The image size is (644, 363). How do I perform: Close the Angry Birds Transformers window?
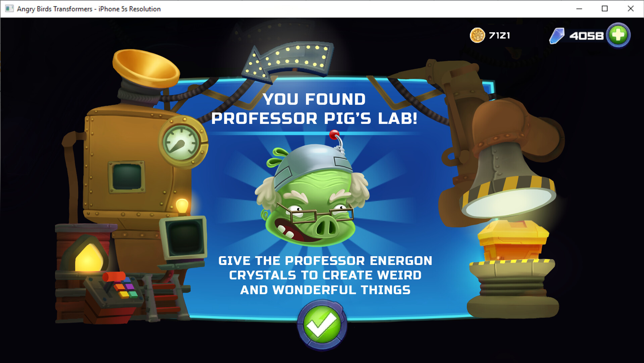[x=631, y=9]
